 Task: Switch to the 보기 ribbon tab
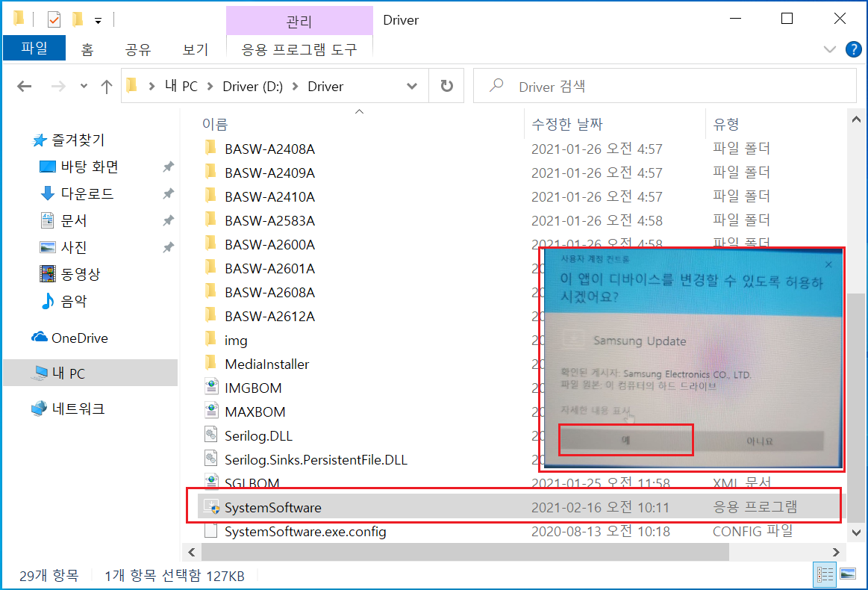196,50
